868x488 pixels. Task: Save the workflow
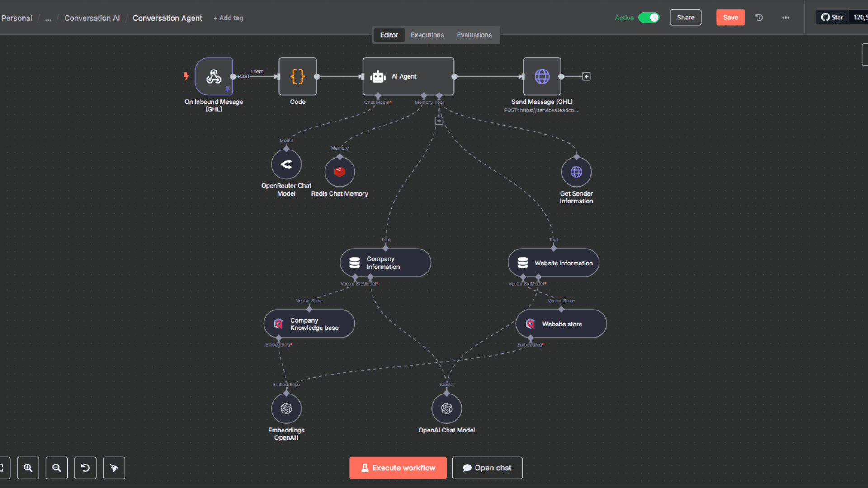(x=730, y=18)
